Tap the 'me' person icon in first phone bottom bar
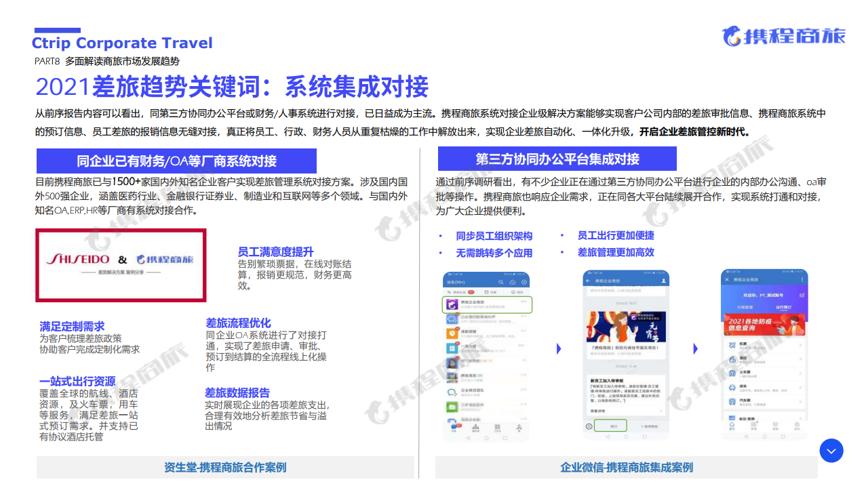 tap(519, 427)
